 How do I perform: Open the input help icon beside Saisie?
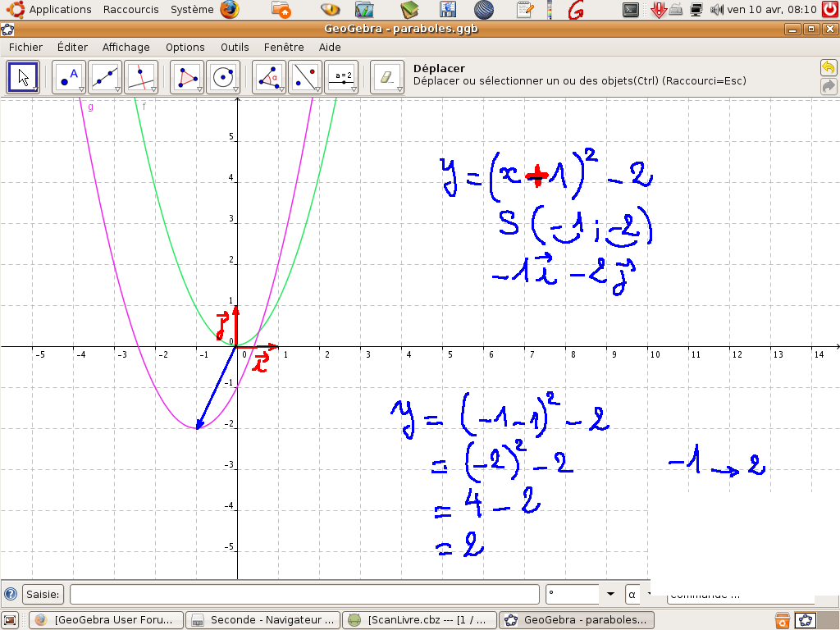click(x=11, y=594)
